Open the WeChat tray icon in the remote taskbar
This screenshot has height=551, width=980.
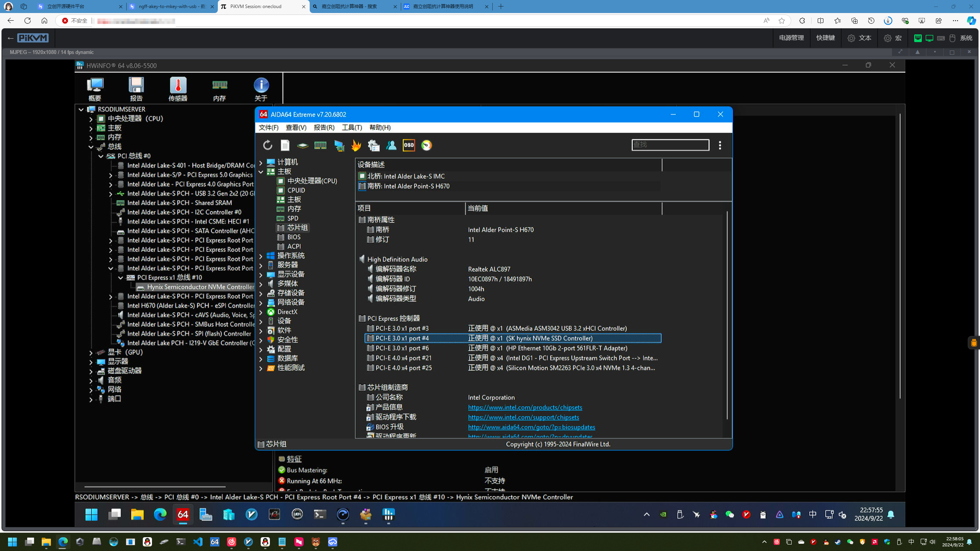point(730,515)
